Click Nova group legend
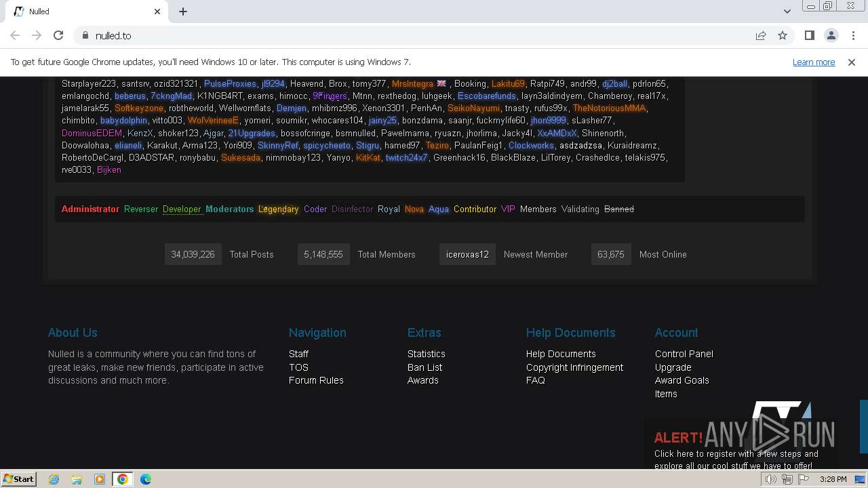This screenshot has width=868, height=488. 414,209
